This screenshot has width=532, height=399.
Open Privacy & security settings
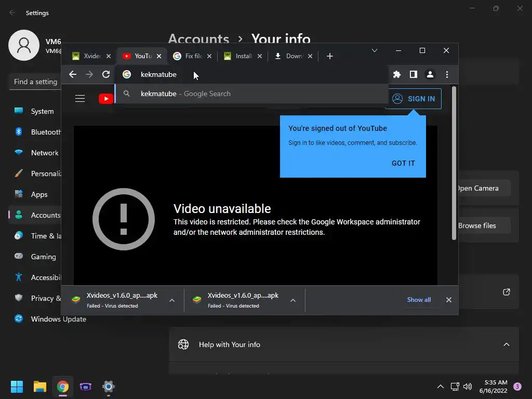click(x=35, y=298)
